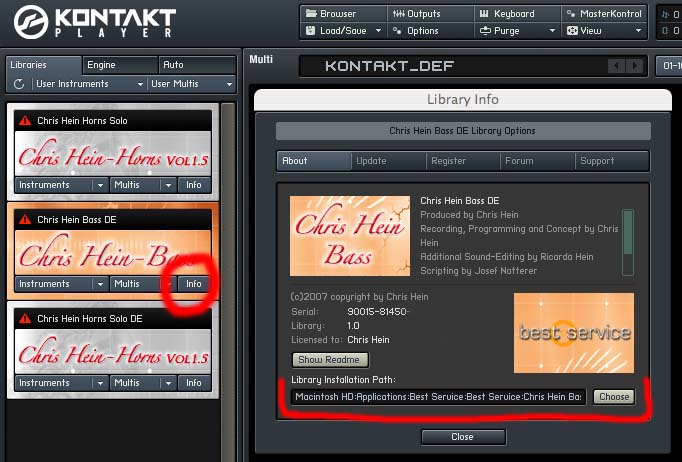Switch to the Engine tab
Screen dimensions: 682x462
119,65
